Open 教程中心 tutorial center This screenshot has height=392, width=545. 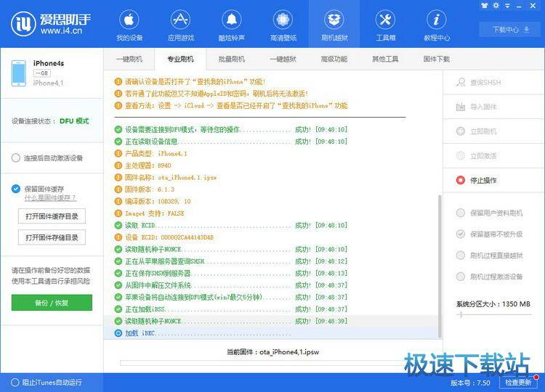pos(437,25)
